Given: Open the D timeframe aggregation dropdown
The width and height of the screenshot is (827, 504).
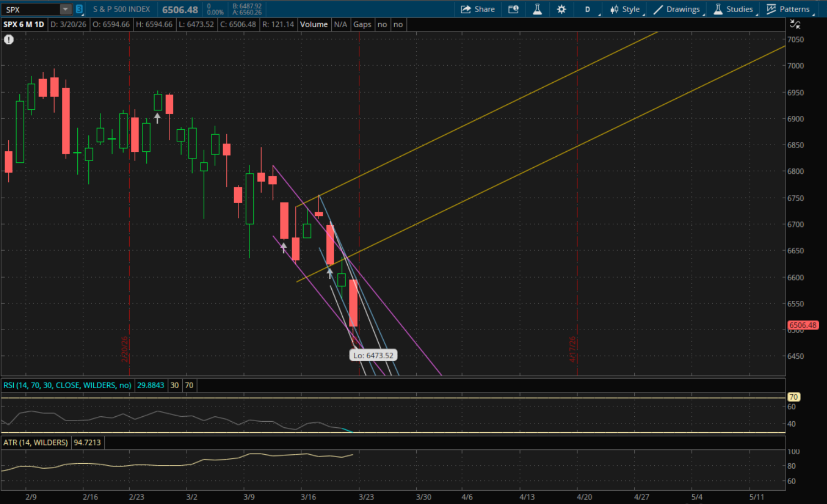Looking at the screenshot, I should [x=587, y=9].
